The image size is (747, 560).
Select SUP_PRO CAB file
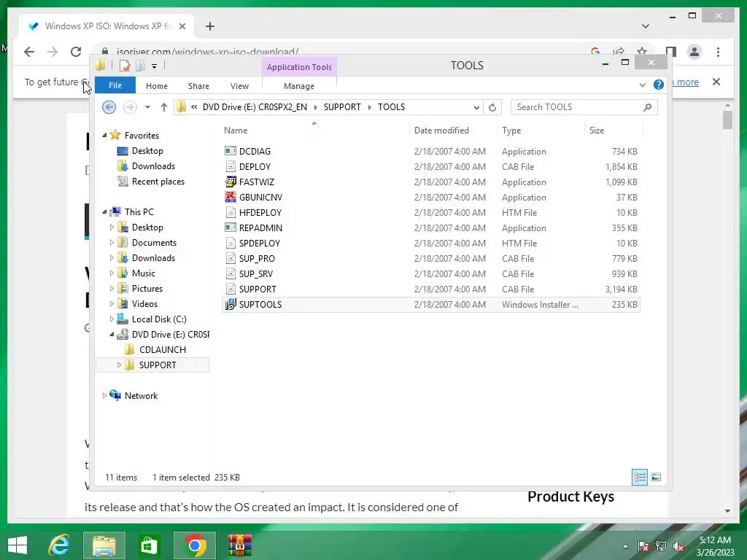coord(430,259)
